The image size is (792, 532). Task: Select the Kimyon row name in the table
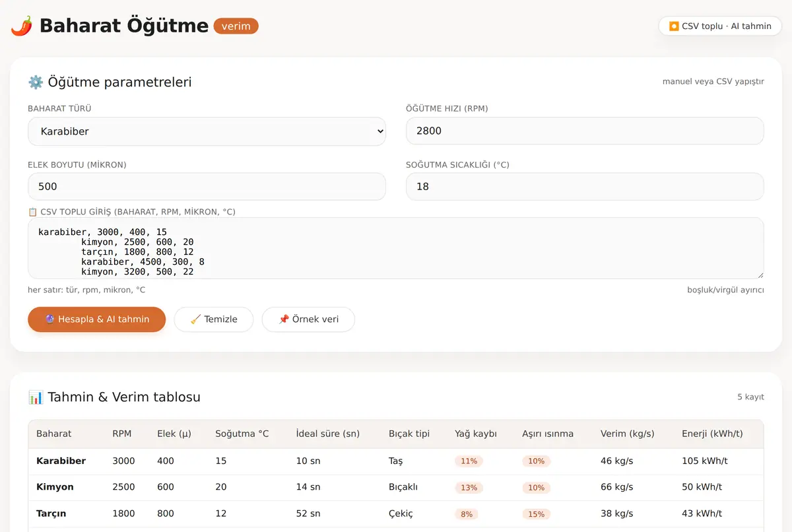pyautogui.click(x=55, y=487)
